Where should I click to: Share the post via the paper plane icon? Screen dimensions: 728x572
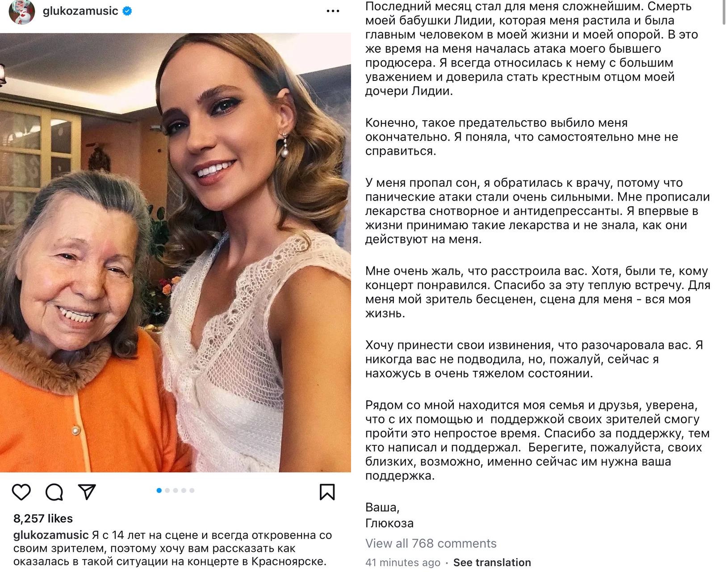(87, 491)
